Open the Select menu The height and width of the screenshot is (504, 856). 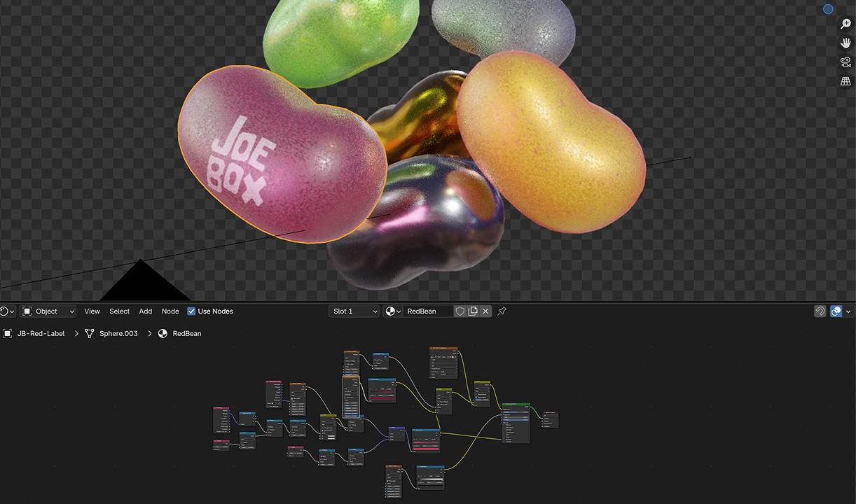point(119,311)
